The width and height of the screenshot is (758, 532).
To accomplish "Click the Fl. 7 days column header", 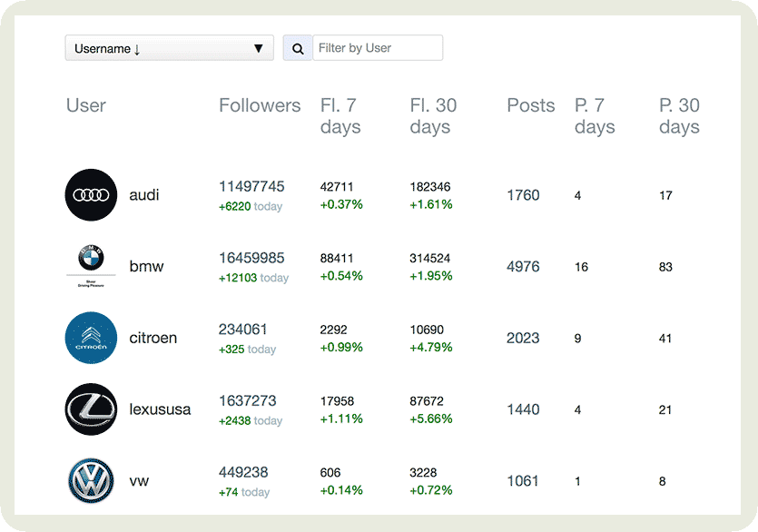I will tap(340, 116).
